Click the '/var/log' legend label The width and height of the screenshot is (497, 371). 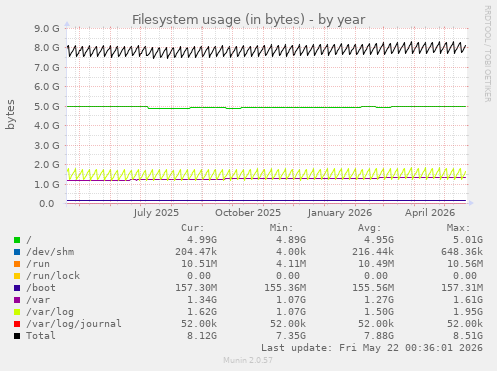click(50, 312)
